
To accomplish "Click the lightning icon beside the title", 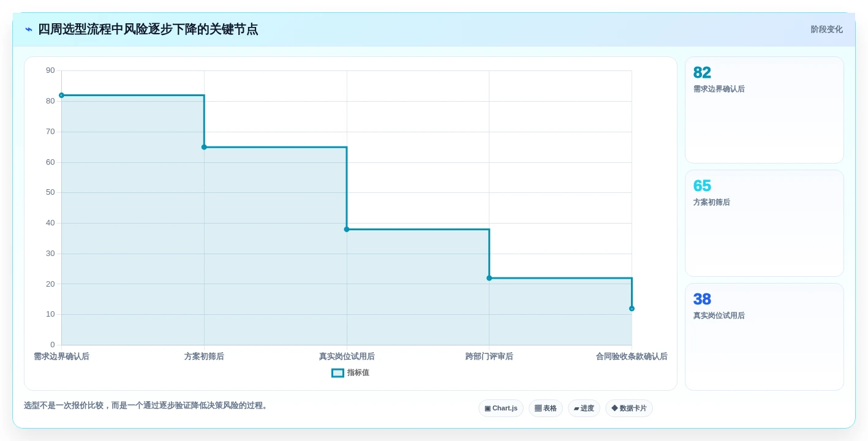I will tap(29, 29).
